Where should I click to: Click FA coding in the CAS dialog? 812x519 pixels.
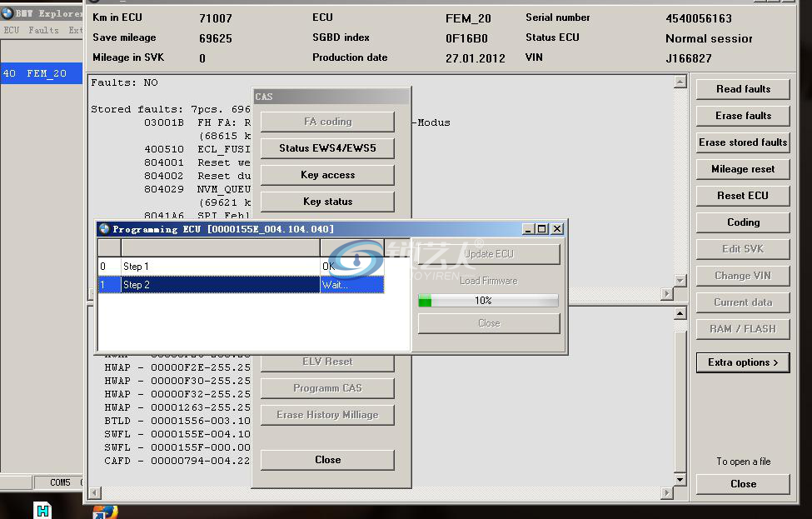coord(327,122)
